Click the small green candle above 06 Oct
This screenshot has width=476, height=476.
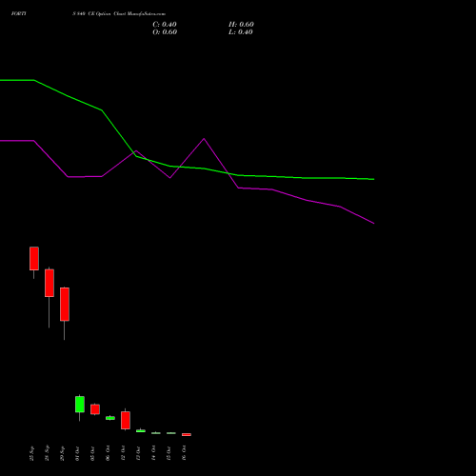tap(110, 418)
